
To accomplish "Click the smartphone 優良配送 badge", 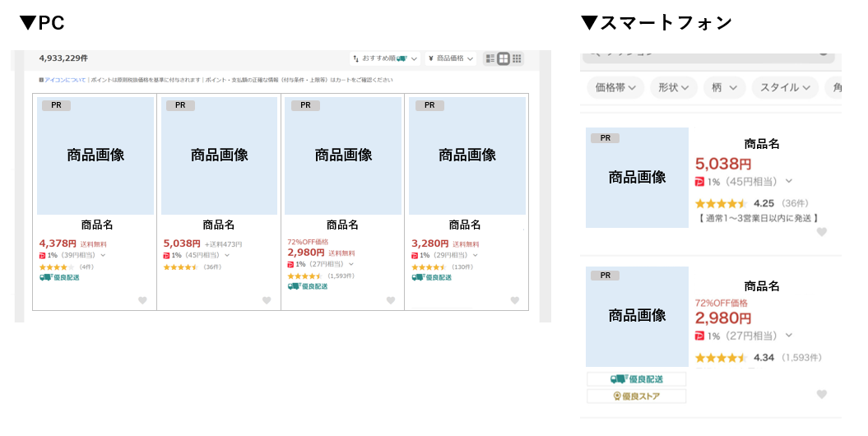I will click(x=636, y=379).
